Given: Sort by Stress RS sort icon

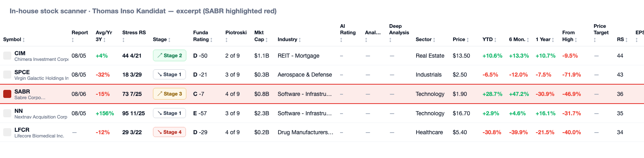Looking at the screenshot, I should tap(124, 40).
